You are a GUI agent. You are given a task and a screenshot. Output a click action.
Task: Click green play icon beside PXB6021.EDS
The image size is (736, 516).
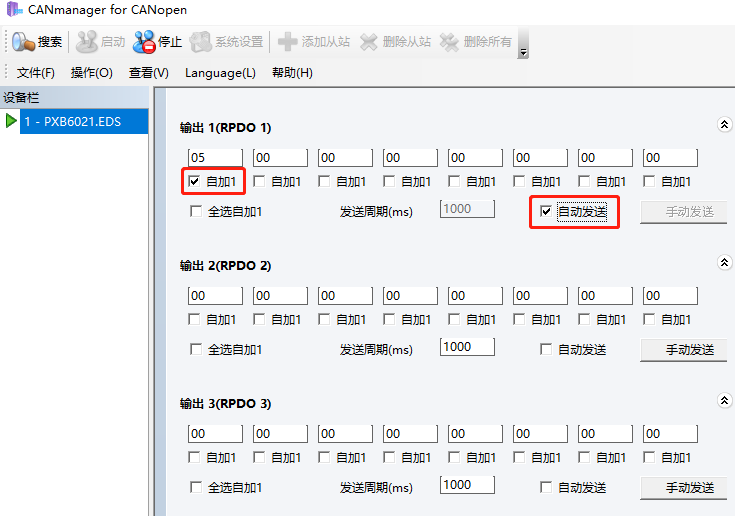11,121
